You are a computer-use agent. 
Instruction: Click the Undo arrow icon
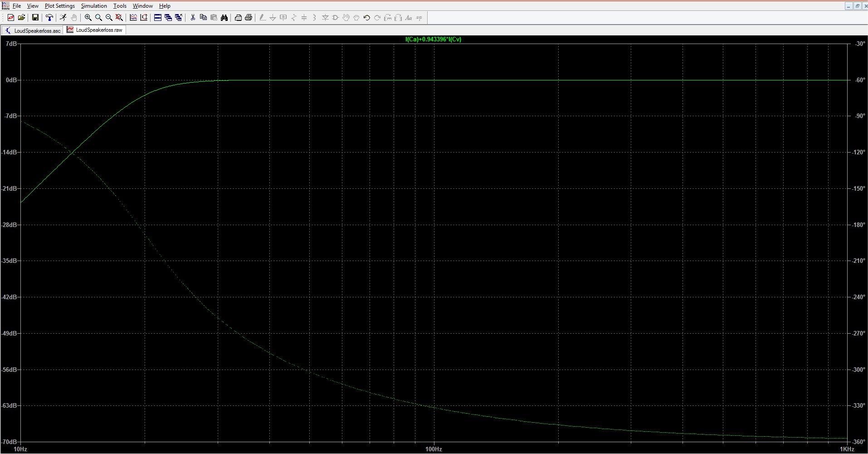tap(366, 18)
